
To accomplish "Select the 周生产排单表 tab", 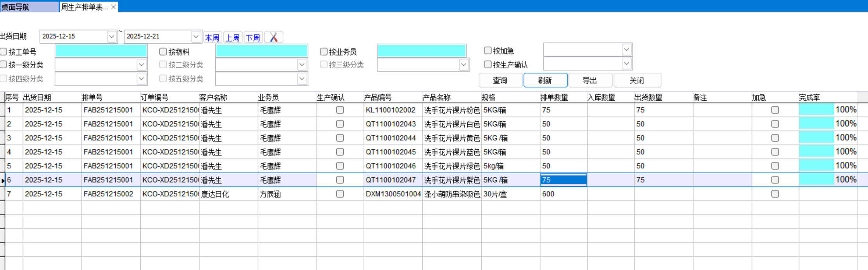I will [x=84, y=7].
